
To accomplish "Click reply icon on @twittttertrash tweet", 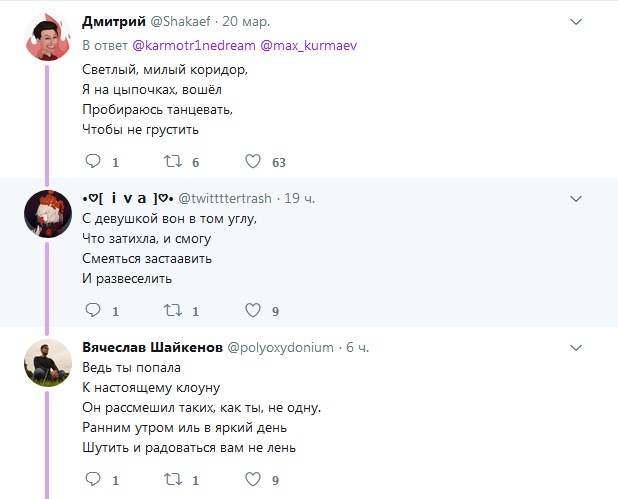I will [93, 310].
